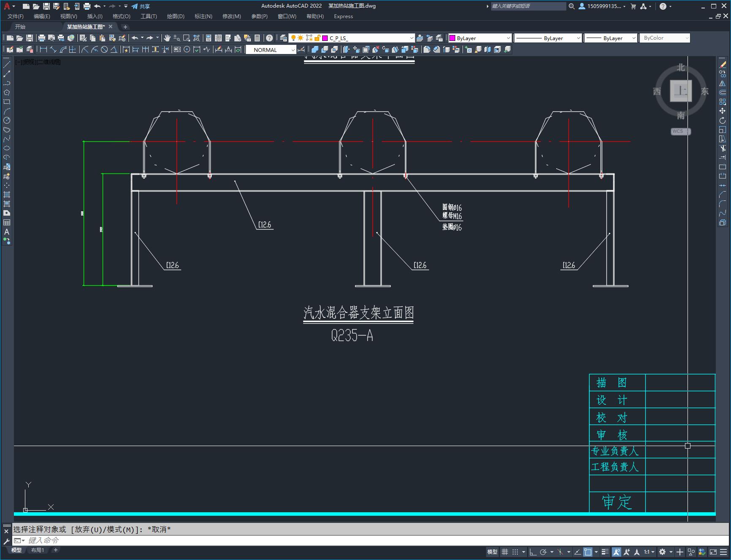
Task: Select the Rectangle draw tool
Action: pos(7,102)
